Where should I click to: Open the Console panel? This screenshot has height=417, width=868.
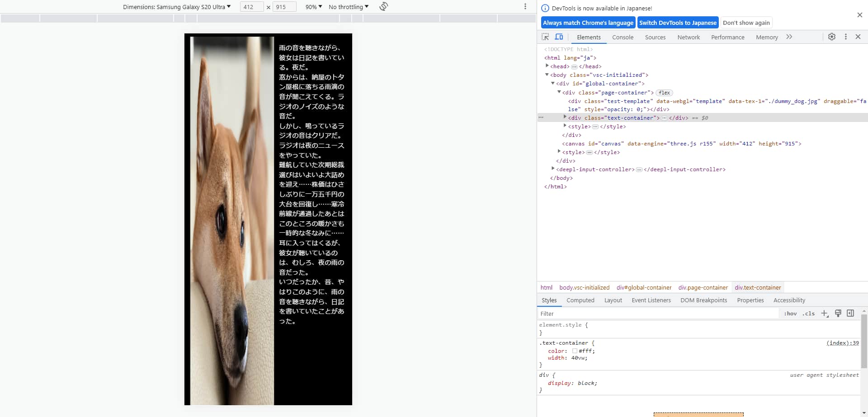point(623,37)
